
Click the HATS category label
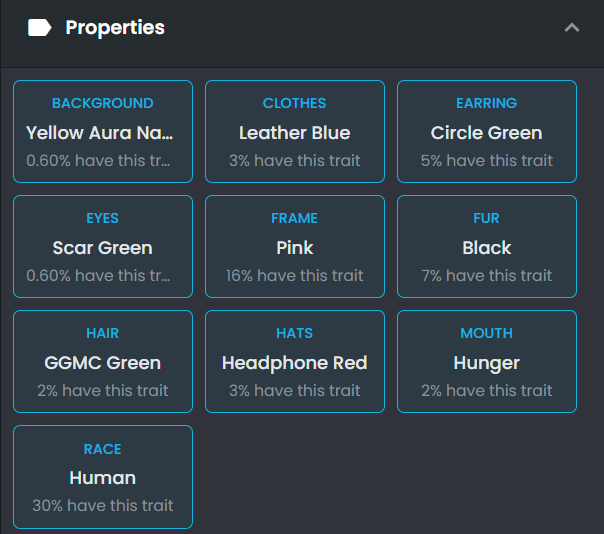coord(295,333)
